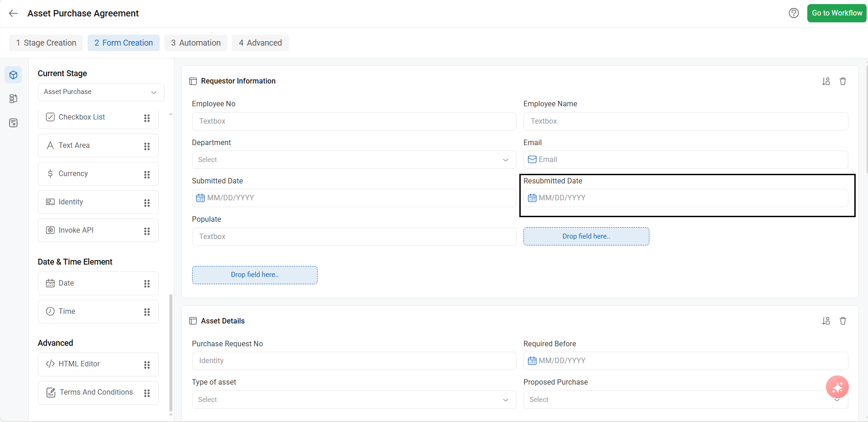The image size is (868, 422).
Task: Open calendar icon in Submitted Date field
Action: coord(200,198)
